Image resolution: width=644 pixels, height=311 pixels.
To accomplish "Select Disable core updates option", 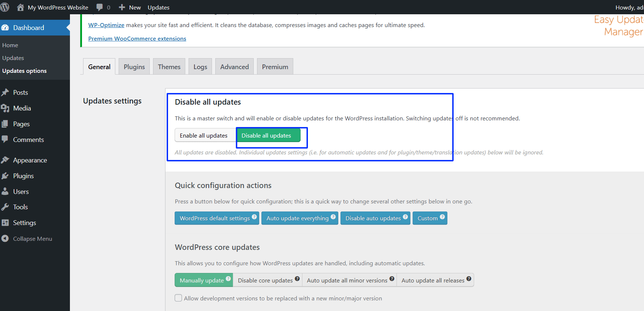I will tap(267, 280).
